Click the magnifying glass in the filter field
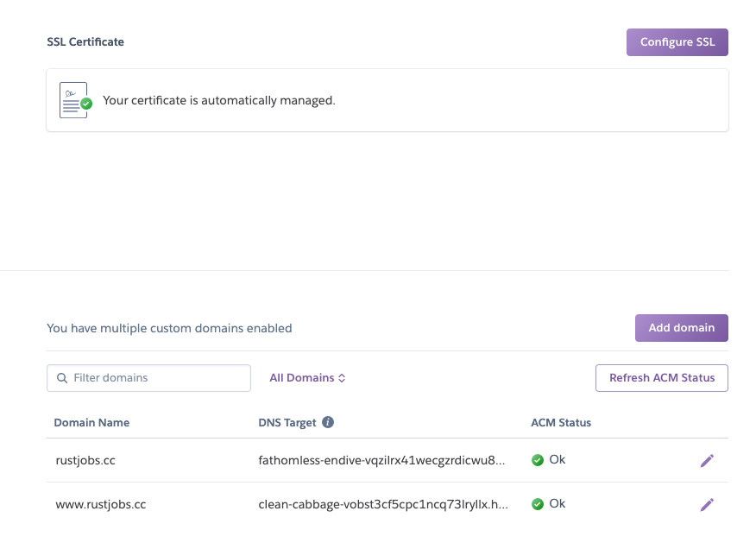Screen dimensions: 756x549 61,377
